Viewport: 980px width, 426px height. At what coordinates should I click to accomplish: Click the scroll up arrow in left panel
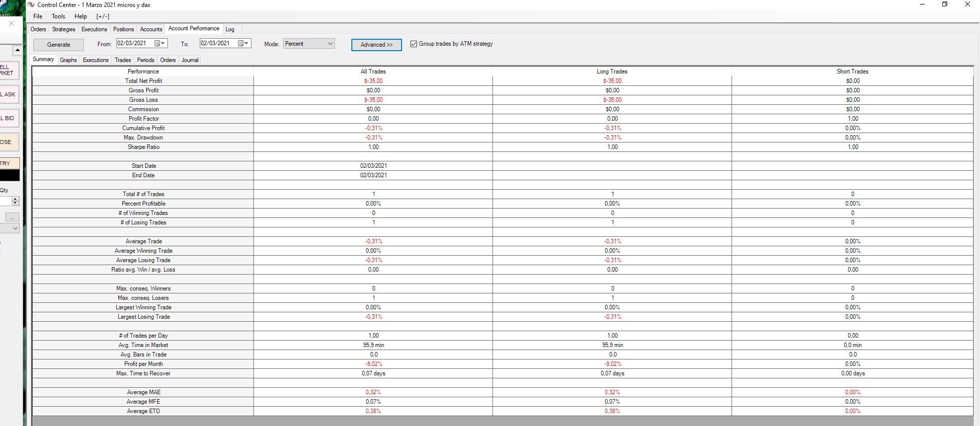(17, 50)
